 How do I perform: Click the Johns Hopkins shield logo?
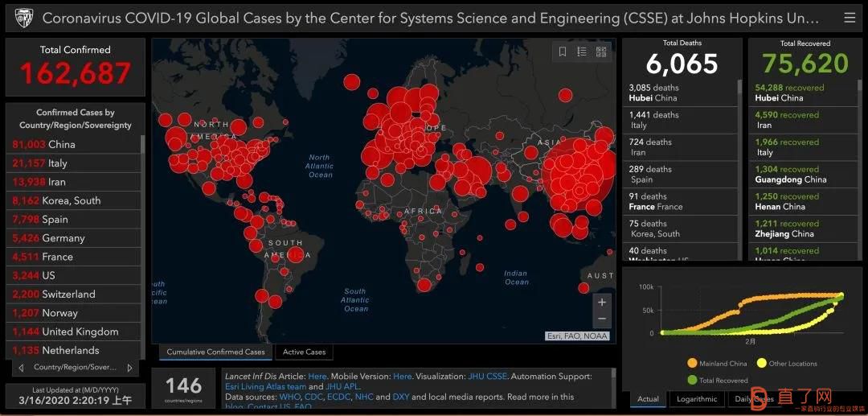23,19
